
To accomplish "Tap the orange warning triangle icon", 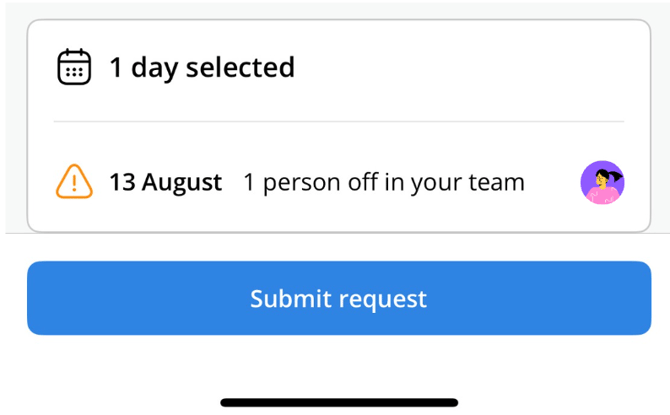I will click(x=74, y=182).
